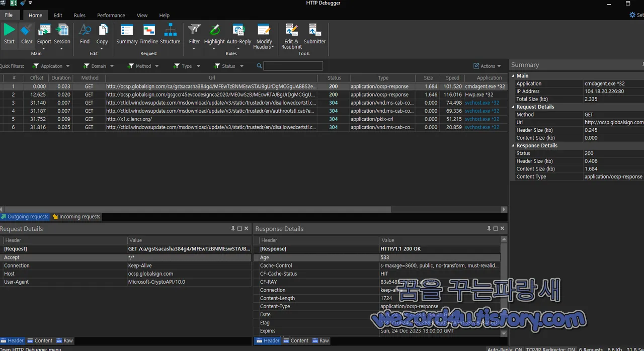The width and height of the screenshot is (644, 351).
Task: Select Response Details Header tab
Action: click(x=268, y=340)
